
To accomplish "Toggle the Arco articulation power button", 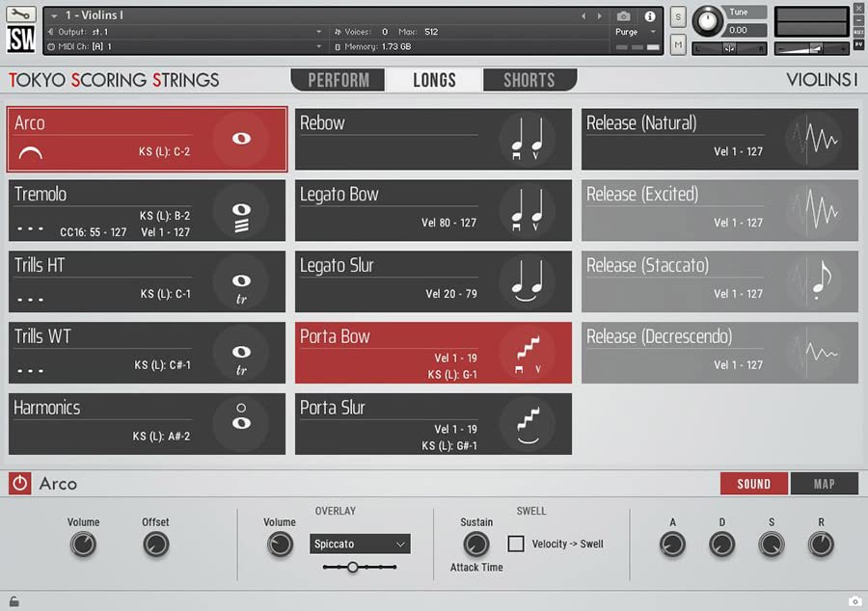I will (19, 483).
